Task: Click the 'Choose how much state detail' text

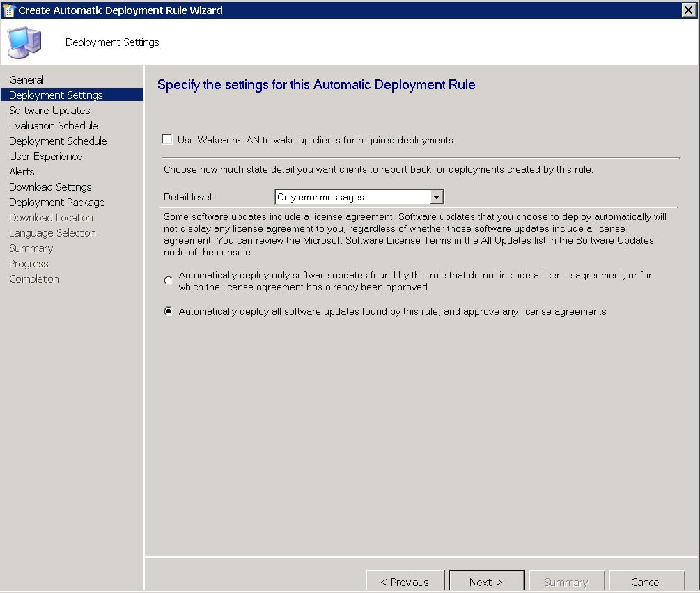Action: click(x=378, y=169)
